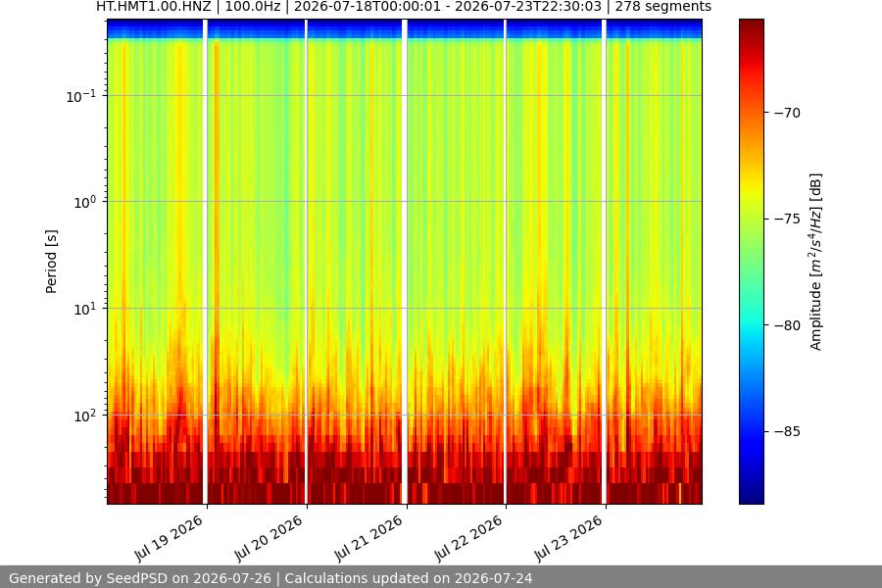Click the 10⁰ period tick label
882x588 pixels.
pyautogui.click(x=85, y=203)
